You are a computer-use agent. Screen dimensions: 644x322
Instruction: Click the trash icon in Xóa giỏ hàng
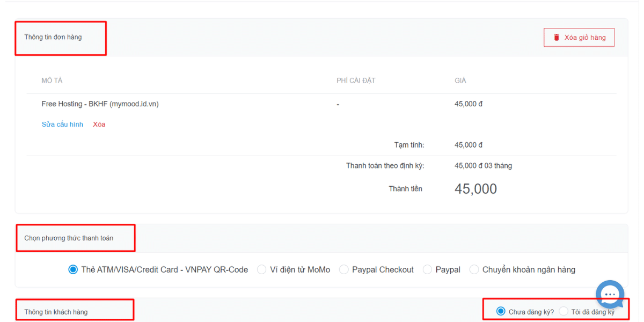point(557,38)
